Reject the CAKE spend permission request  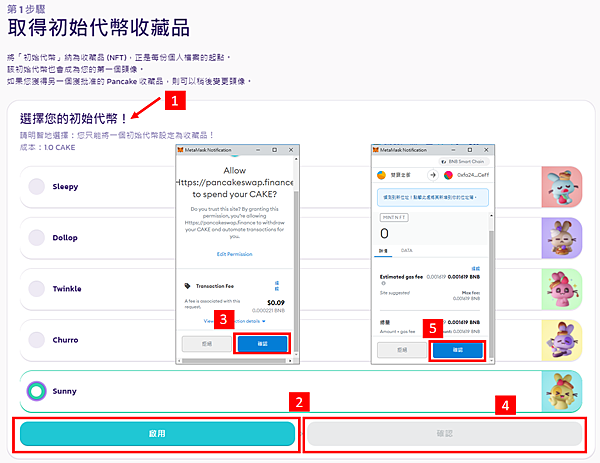pos(207,344)
